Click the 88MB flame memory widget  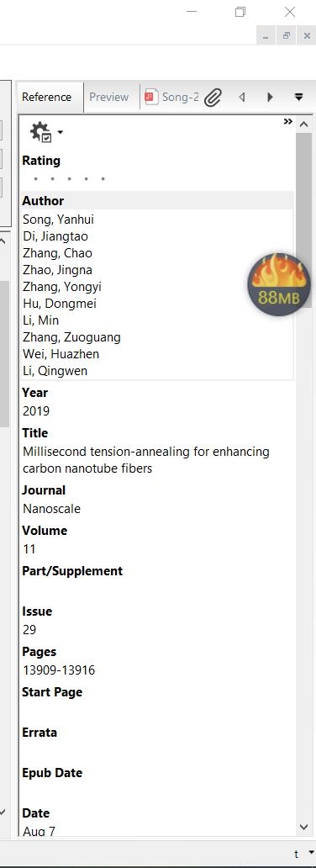pyautogui.click(x=278, y=284)
